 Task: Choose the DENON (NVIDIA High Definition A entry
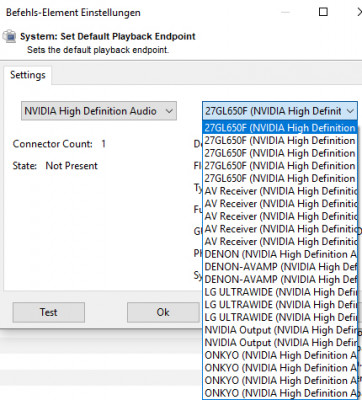[280, 254]
